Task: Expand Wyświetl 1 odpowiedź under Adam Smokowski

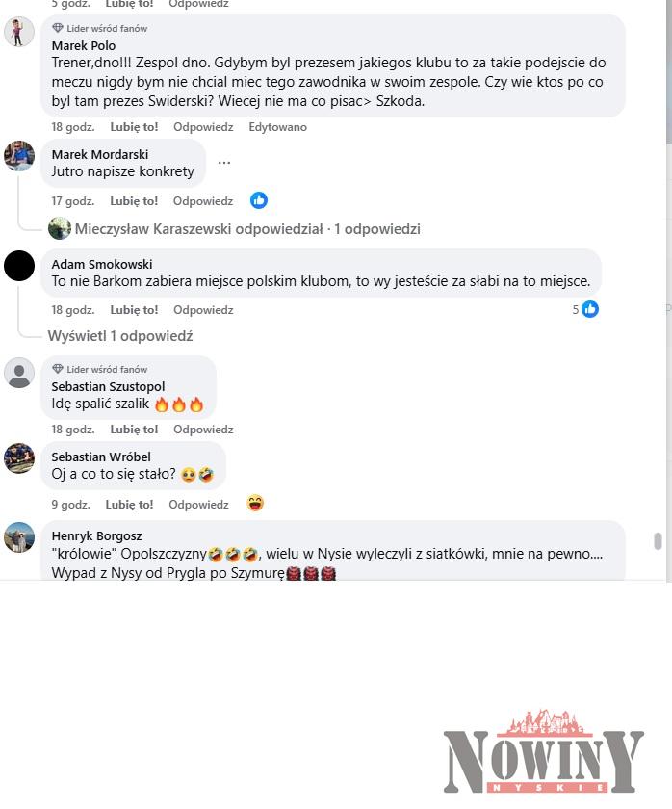Action: tap(120, 336)
